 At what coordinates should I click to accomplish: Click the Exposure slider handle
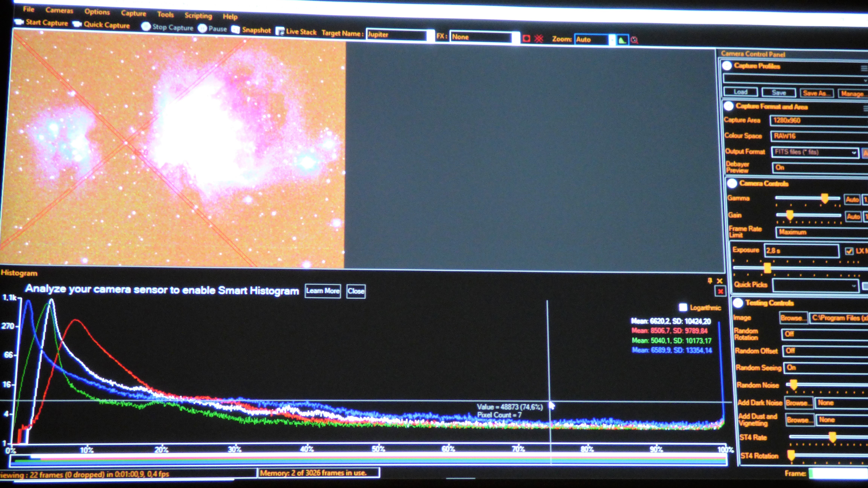coord(767,268)
